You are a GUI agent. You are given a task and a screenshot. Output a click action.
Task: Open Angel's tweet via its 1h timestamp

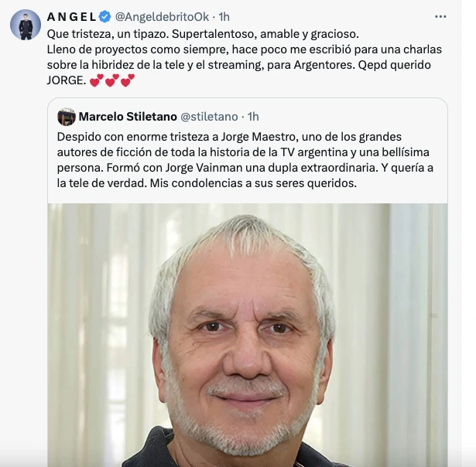coord(224,17)
